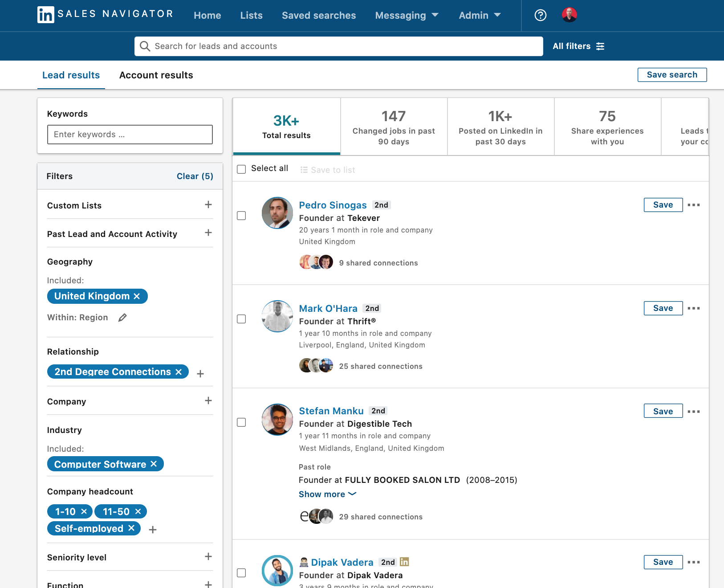This screenshot has width=724, height=588.
Task: Open more options for Mark O'Hara
Action: click(x=694, y=308)
